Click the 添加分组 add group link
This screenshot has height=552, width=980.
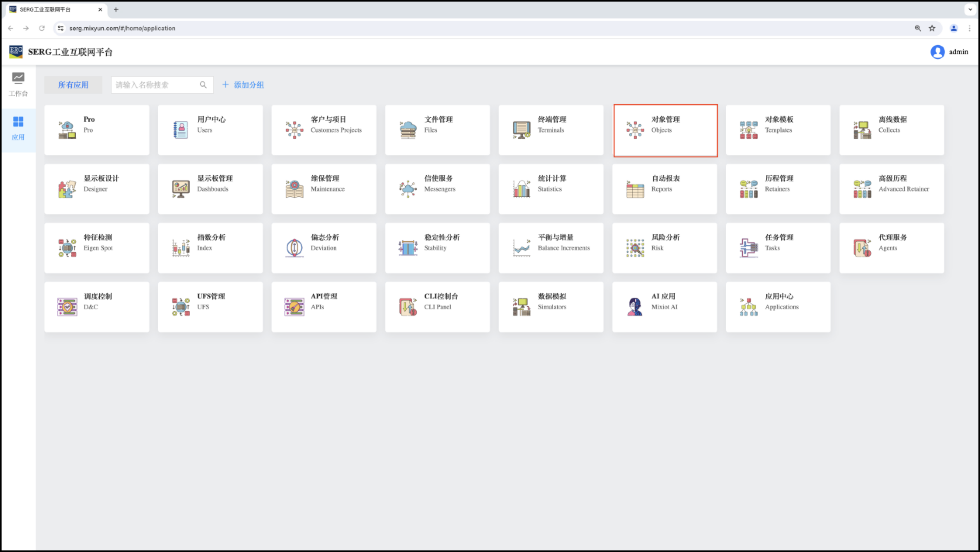(243, 85)
